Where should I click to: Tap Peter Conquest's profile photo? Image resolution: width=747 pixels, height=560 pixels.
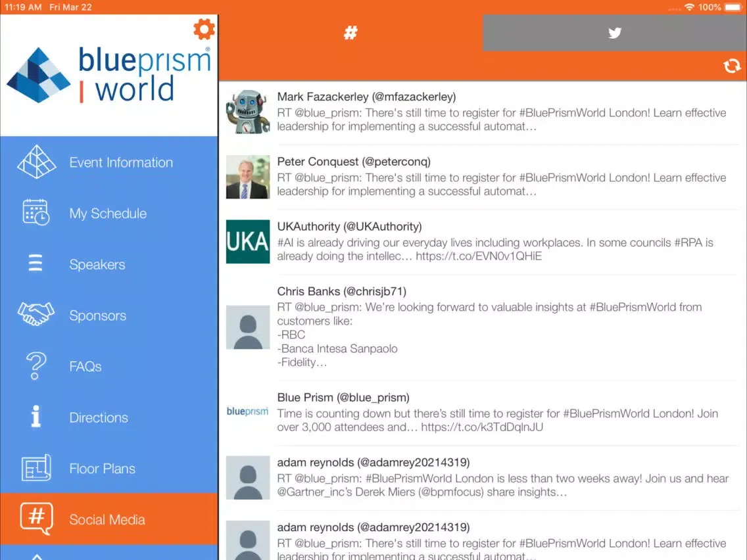pos(248,177)
